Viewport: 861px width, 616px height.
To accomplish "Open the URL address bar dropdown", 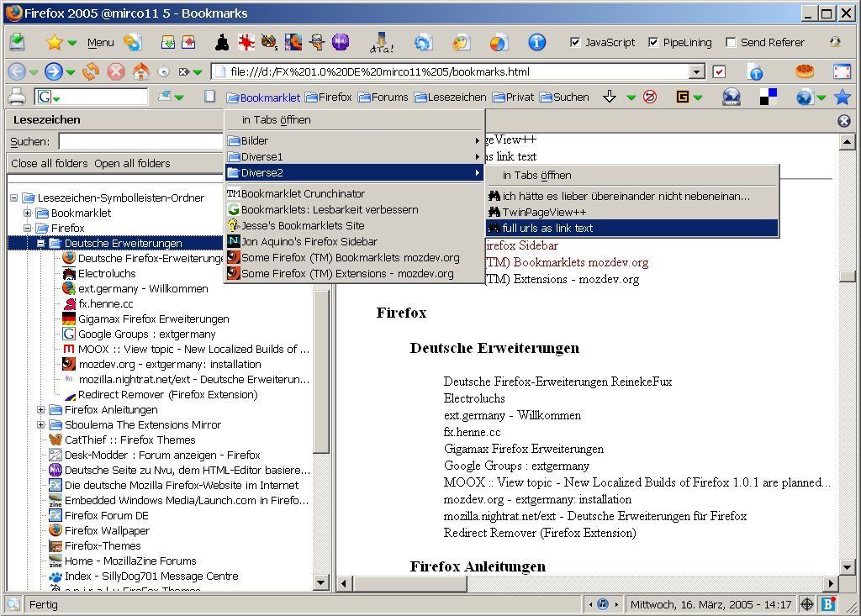I will click(696, 72).
